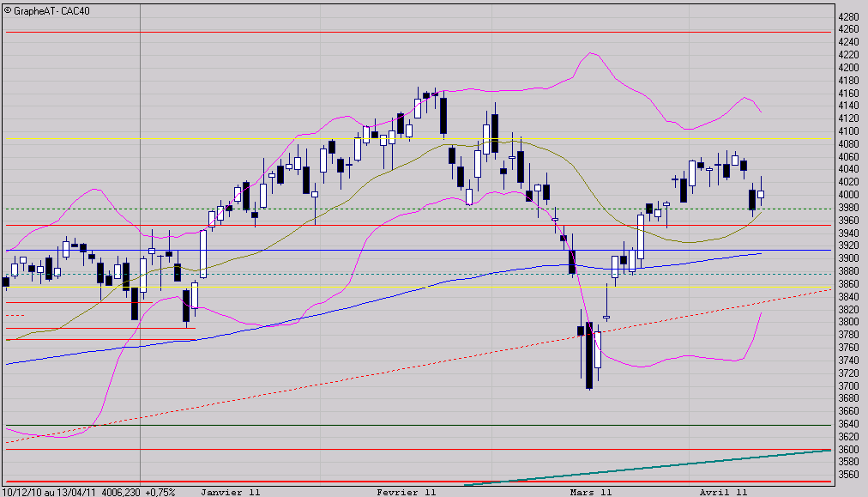The image size is (868, 497).
Task: Select the Mars 11 month label
Action: [x=591, y=492]
